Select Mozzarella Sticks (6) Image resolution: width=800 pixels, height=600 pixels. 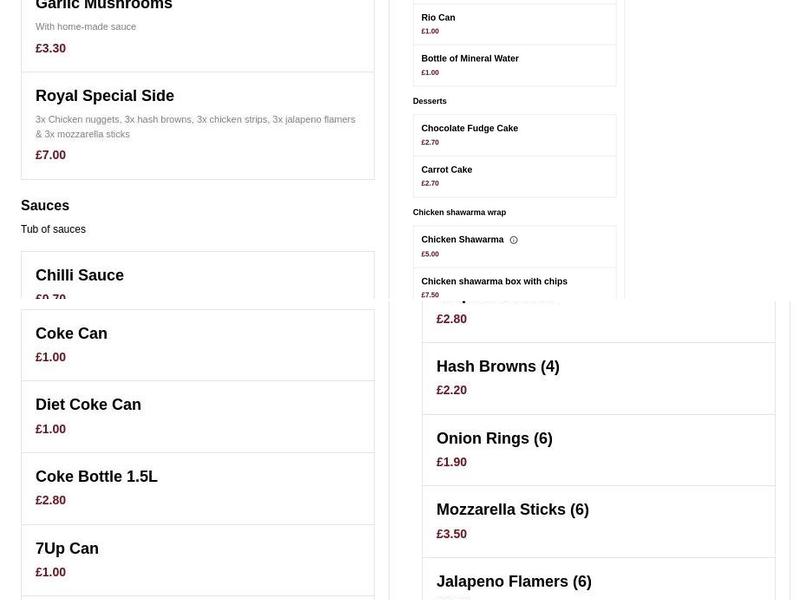point(598,521)
